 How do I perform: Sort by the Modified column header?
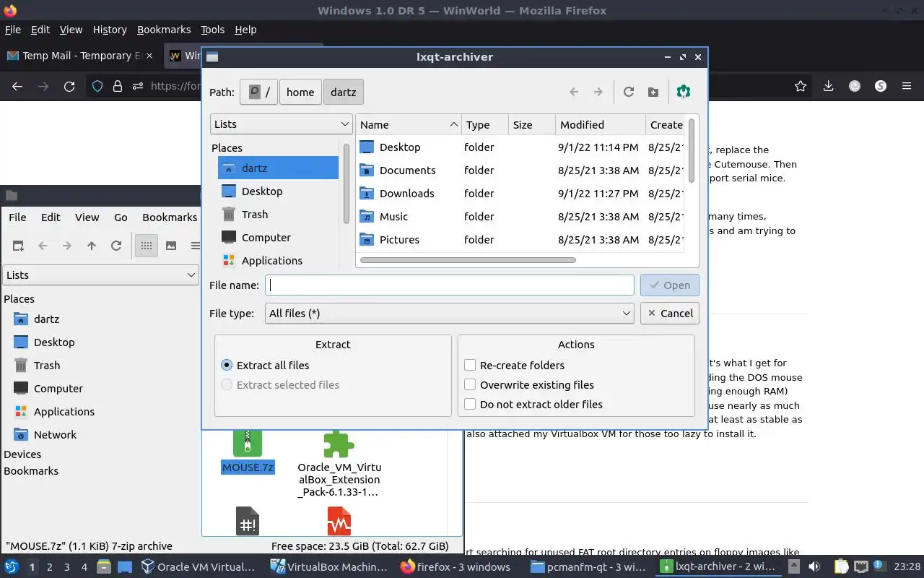601,124
